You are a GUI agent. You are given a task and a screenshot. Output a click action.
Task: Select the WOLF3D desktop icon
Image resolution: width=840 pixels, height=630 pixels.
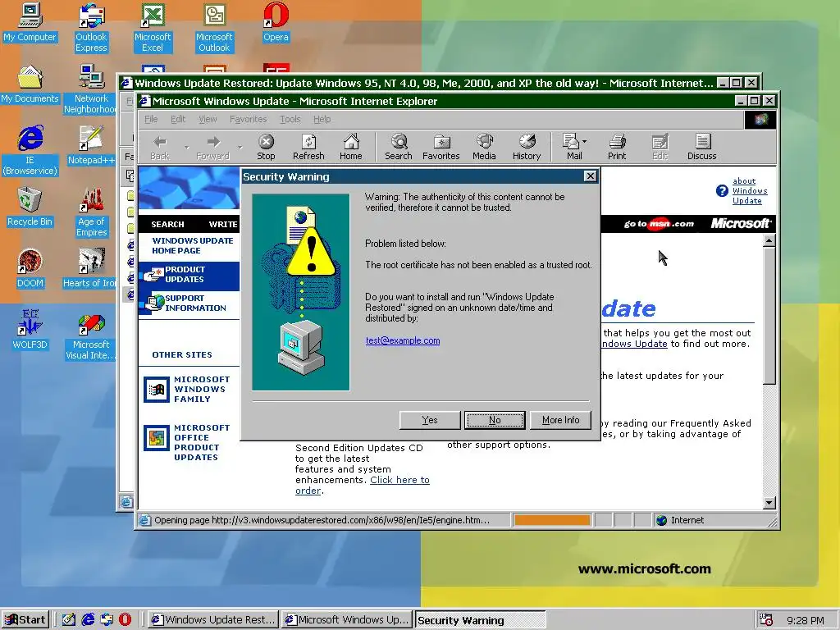pos(30,331)
